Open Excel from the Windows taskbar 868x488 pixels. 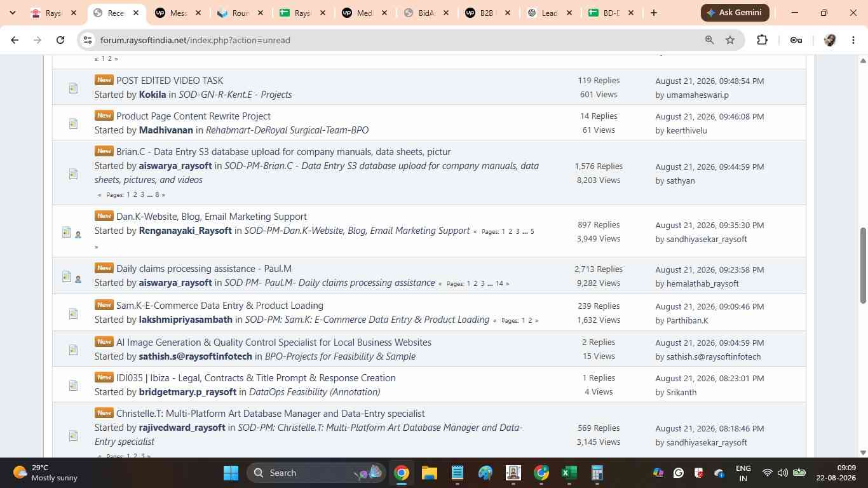pos(569,473)
